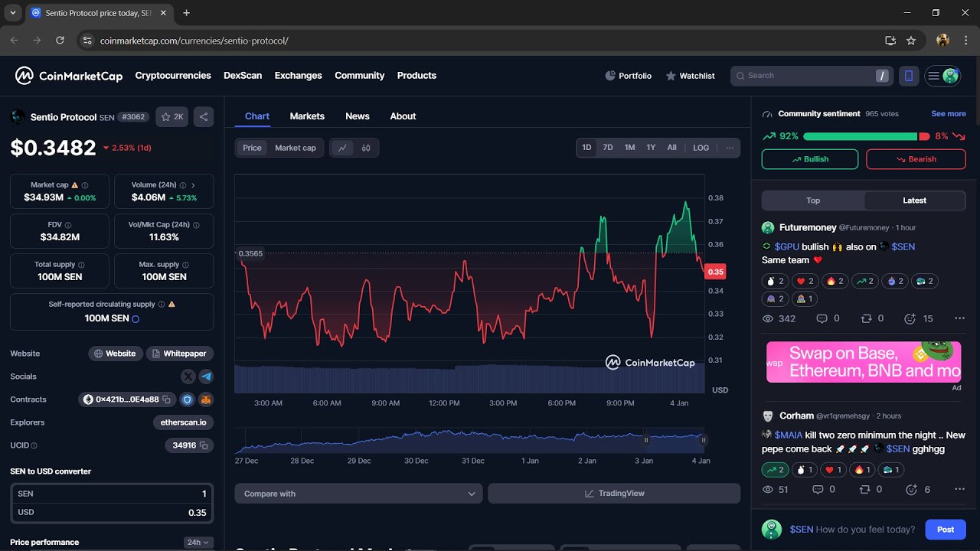Viewport: 980px width, 551px height.
Task: Select 1D chart range
Action: [586, 148]
